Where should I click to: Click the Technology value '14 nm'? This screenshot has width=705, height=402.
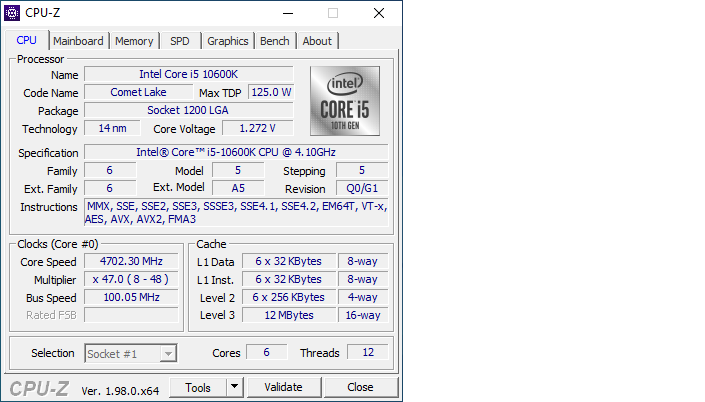point(112,128)
